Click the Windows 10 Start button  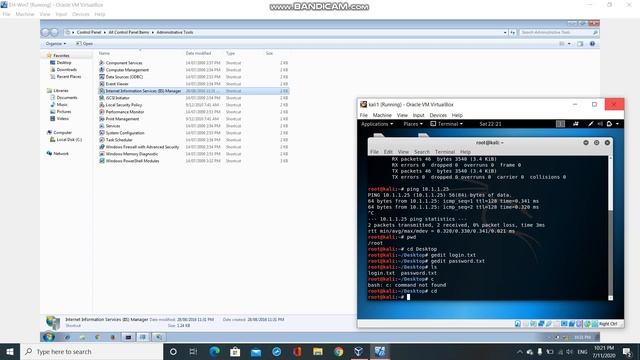pyautogui.click(x=10, y=351)
